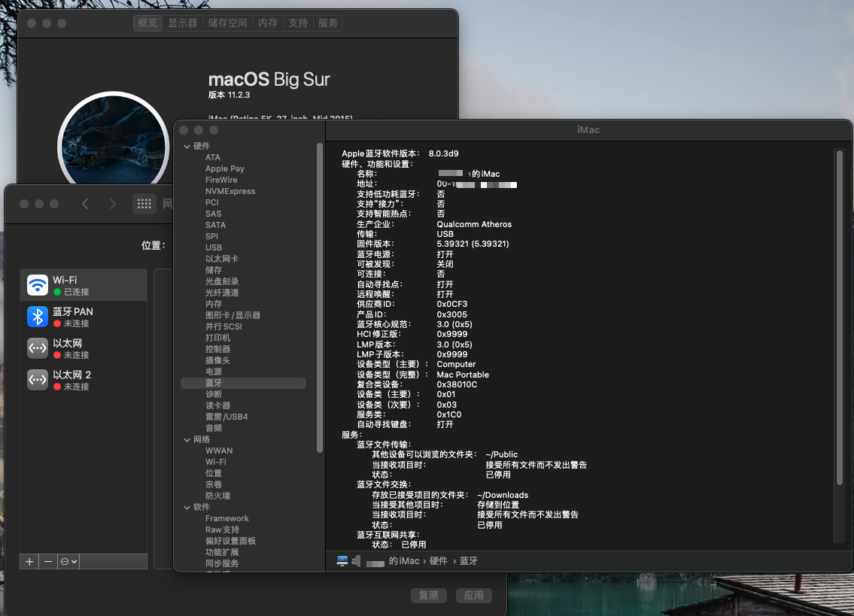
Task: Switch to 储存空间 tab
Action: point(228,23)
